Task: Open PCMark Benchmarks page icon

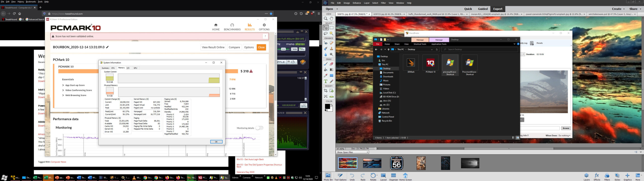Action: (x=232, y=27)
